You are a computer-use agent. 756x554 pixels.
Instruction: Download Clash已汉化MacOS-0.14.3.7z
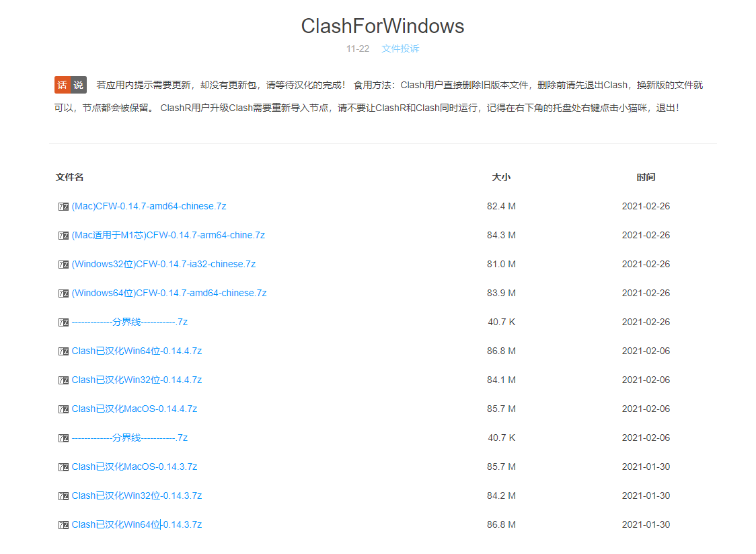[x=135, y=466]
